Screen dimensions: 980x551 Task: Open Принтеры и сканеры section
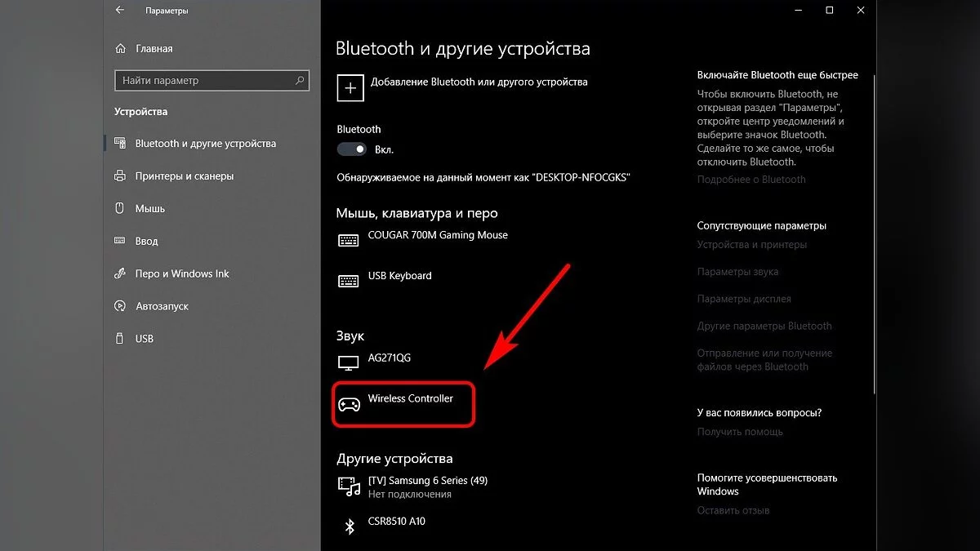pyautogui.click(x=184, y=176)
